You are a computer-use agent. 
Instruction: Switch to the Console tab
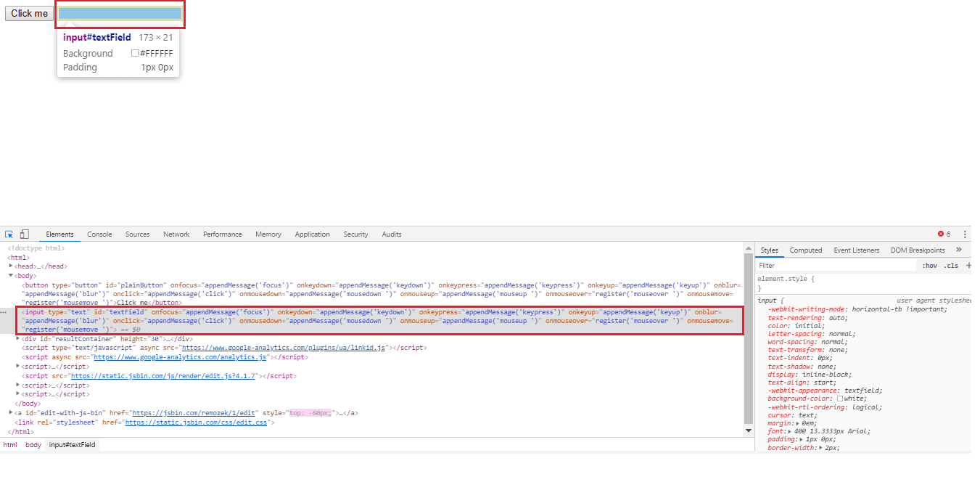pos(99,234)
